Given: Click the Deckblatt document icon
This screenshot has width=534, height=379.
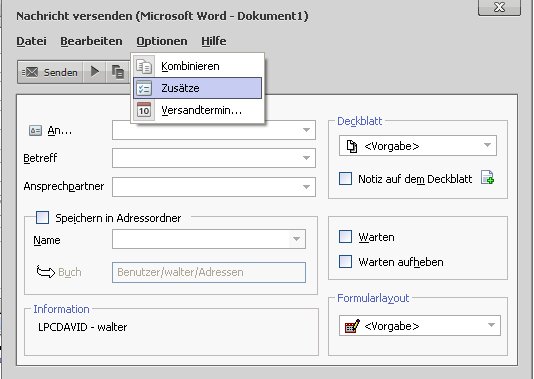Looking at the screenshot, I should (352, 146).
